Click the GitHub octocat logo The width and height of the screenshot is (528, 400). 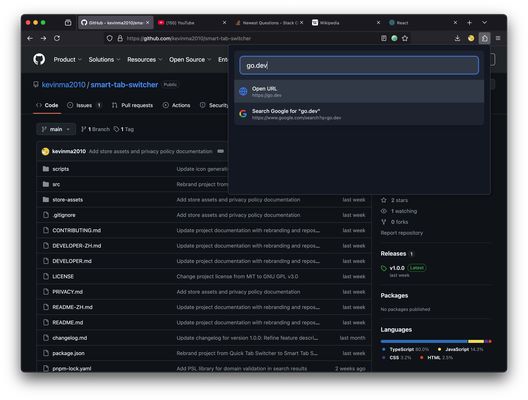click(x=39, y=59)
